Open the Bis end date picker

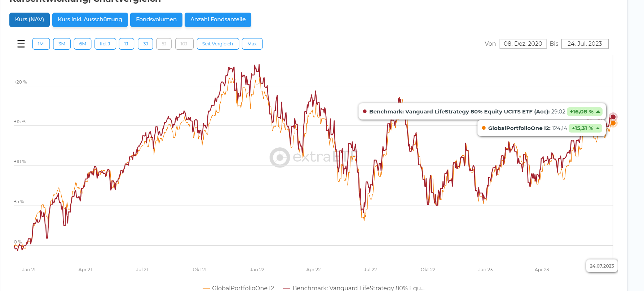[585, 44]
